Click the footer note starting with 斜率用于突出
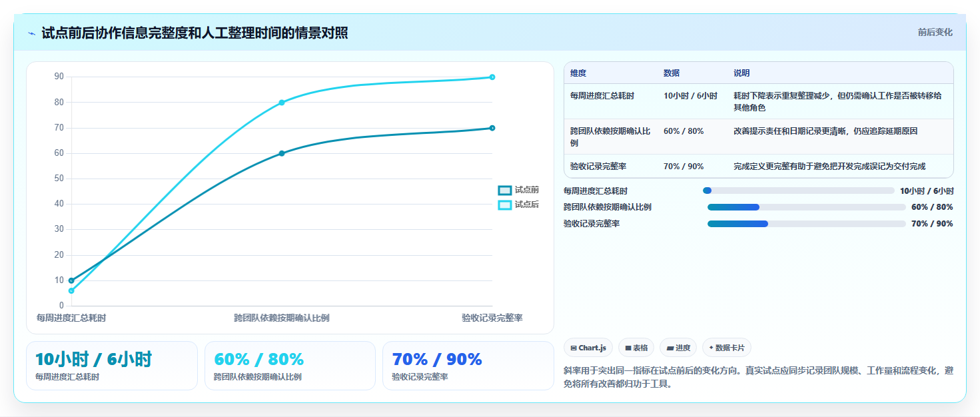The image size is (980, 417). [758, 377]
